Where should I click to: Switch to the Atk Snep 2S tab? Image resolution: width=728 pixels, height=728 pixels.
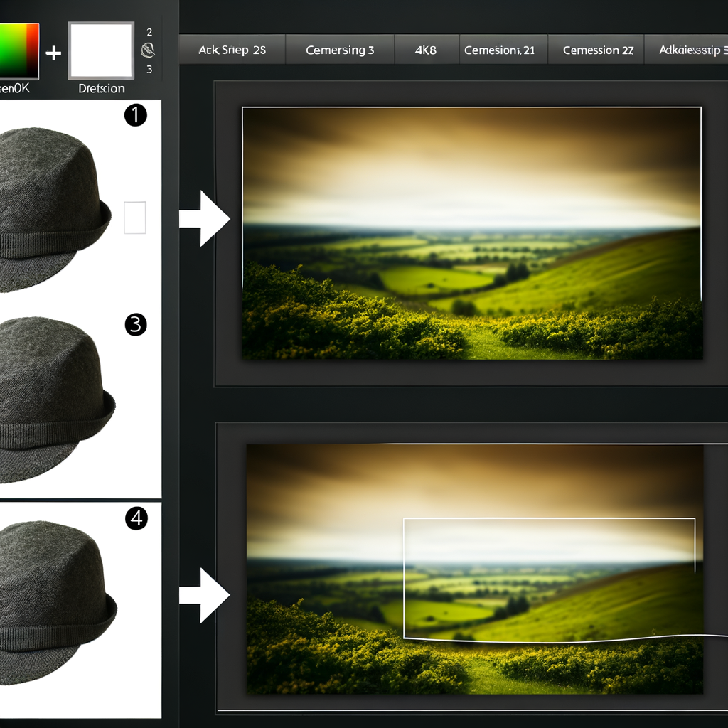(x=232, y=50)
